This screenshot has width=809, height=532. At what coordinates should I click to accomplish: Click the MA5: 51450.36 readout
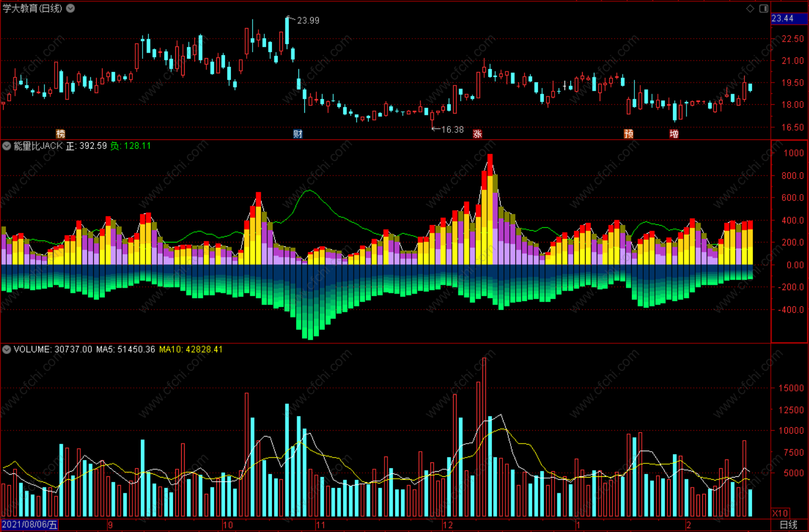(125, 349)
